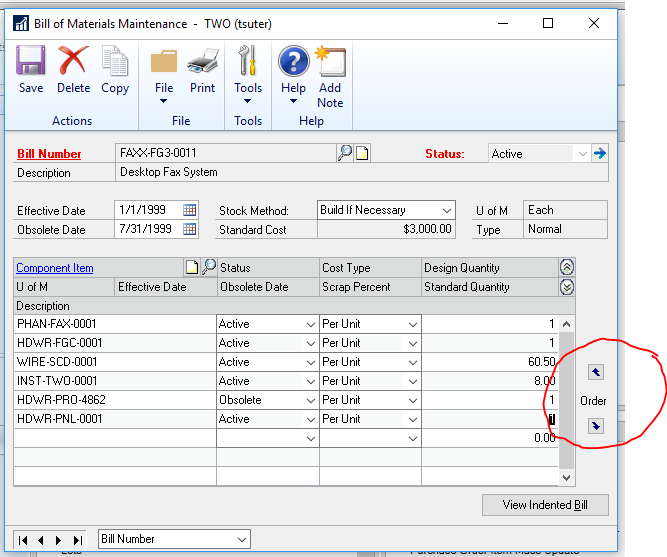Open the Status Active dropdown
The image size is (667, 557).
coord(582,153)
